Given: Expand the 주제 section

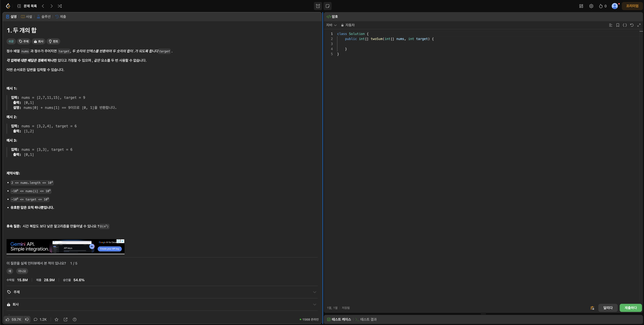Looking at the screenshot, I should [162, 292].
